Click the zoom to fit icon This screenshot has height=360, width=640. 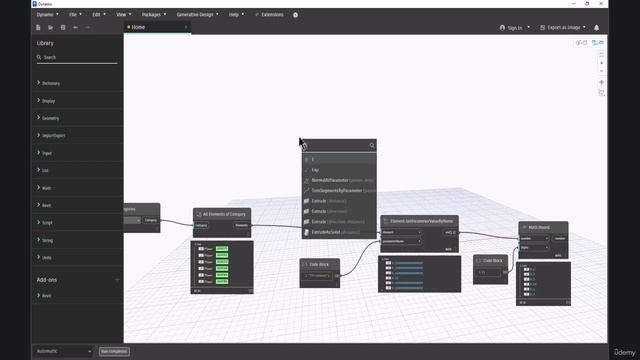pyautogui.click(x=601, y=54)
